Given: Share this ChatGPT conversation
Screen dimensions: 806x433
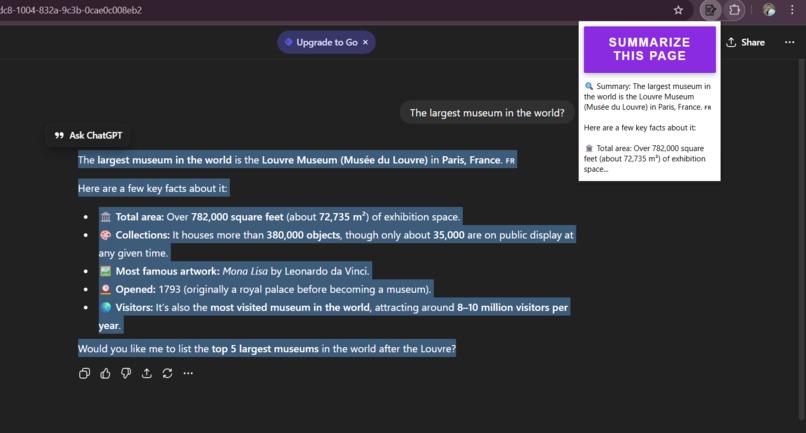Looking at the screenshot, I should [x=745, y=43].
